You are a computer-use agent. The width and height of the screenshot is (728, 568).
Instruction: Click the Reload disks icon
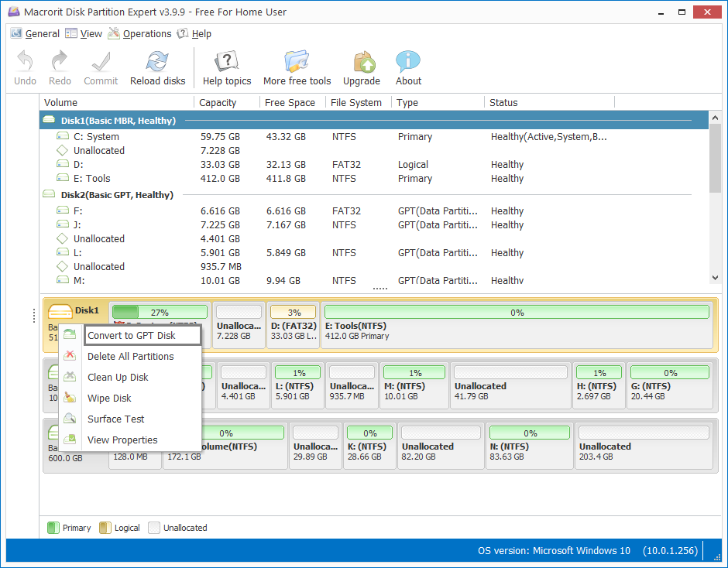157,61
